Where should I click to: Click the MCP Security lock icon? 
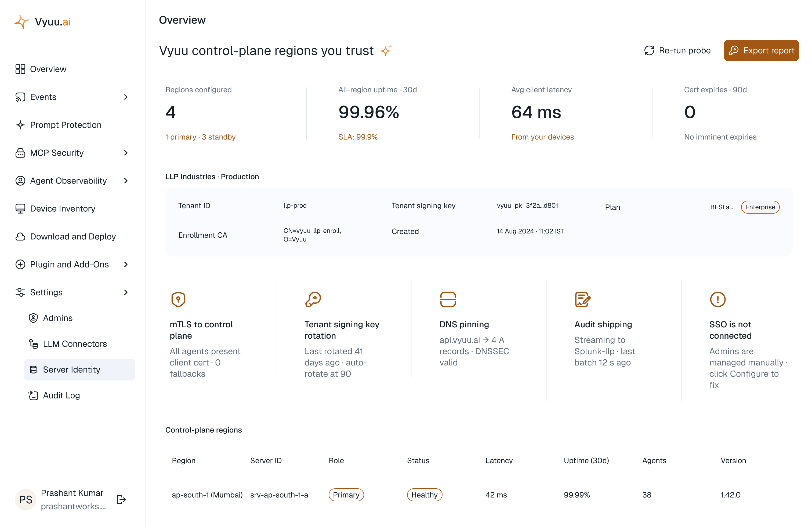[20, 153]
